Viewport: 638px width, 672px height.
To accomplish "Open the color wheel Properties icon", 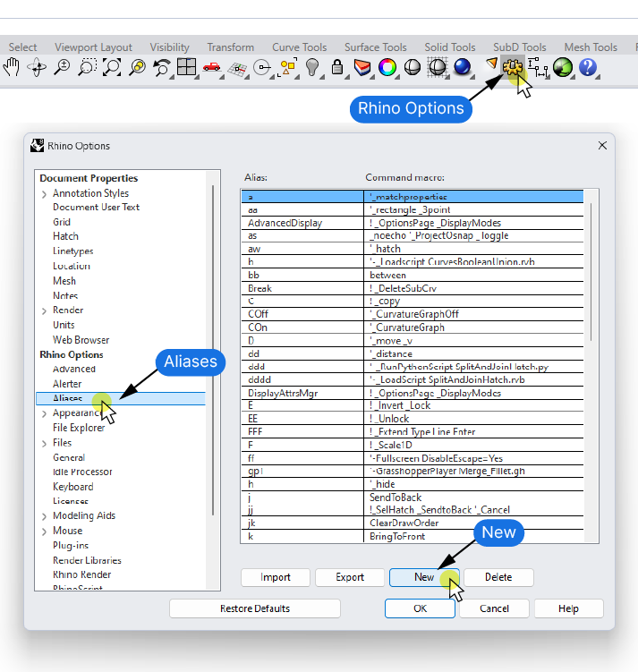I will [387, 67].
